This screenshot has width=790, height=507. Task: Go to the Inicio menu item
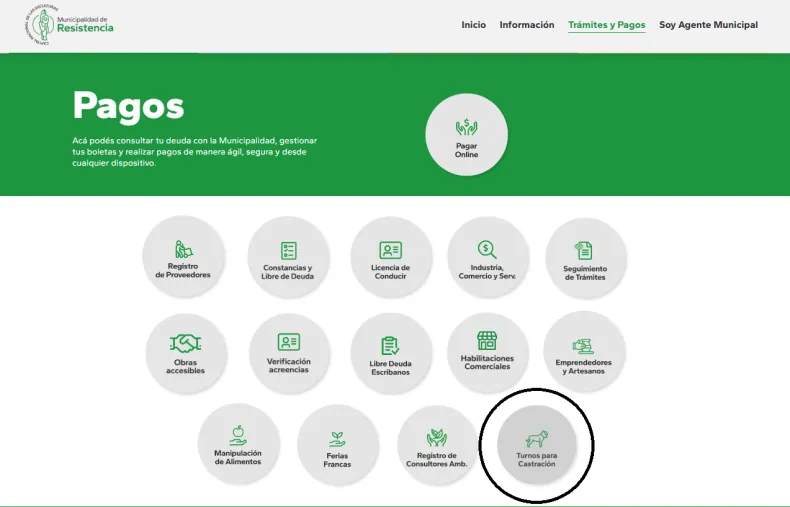[x=473, y=25]
